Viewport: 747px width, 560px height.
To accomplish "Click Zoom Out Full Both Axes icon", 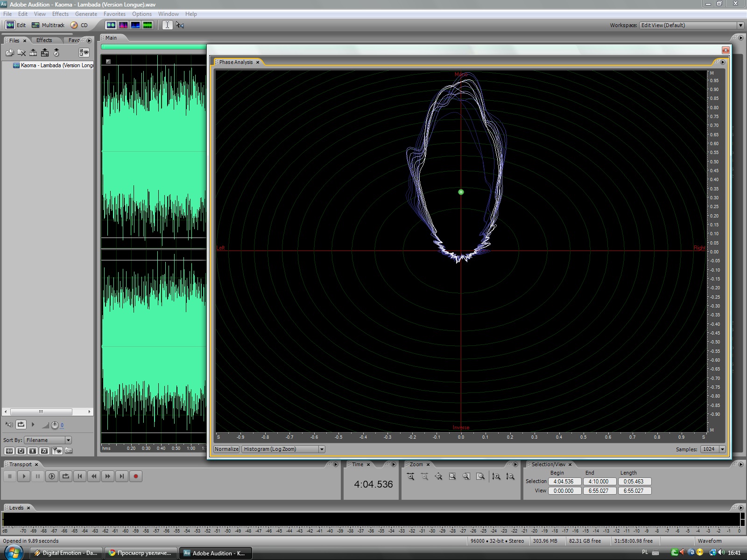I will pyautogui.click(x=438, y=476).
